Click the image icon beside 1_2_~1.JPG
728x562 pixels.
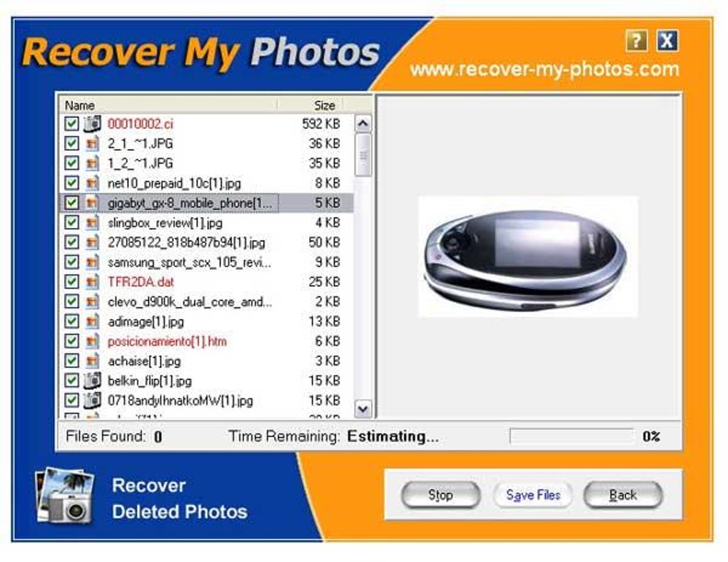pos(92,163)
